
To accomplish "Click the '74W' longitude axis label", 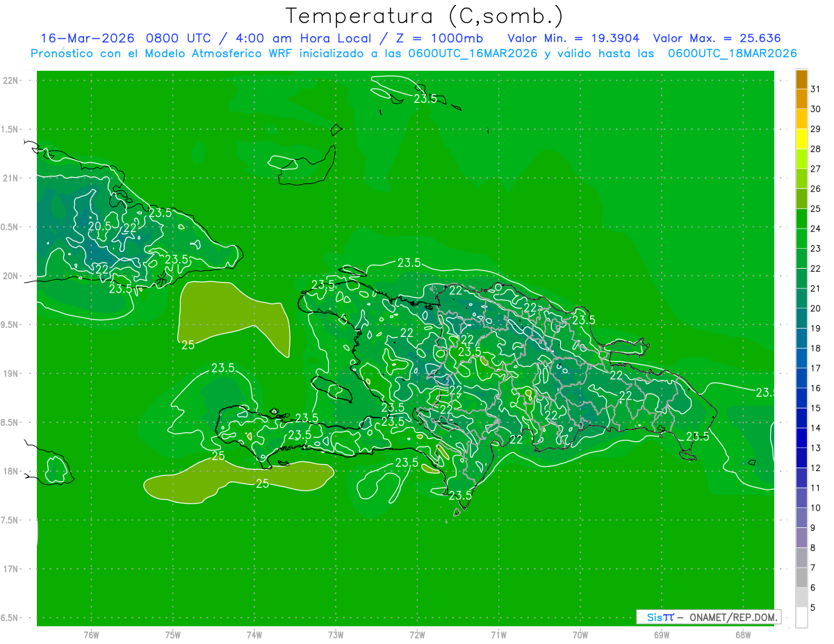I will click(x=254, y=635).
